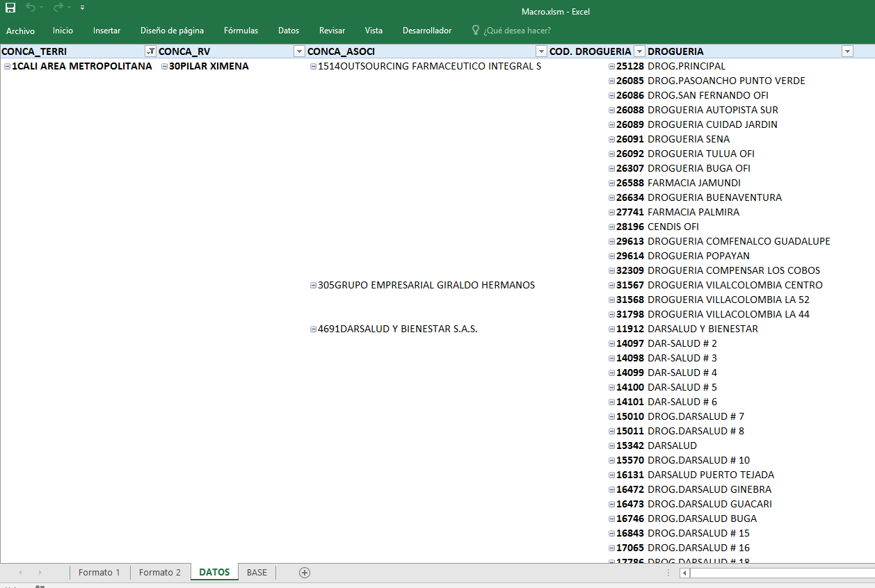This screenshot has width=875, height=588.
Task: Open the Customize Quick Access Toolbar arrow
Action: point(82,8)
